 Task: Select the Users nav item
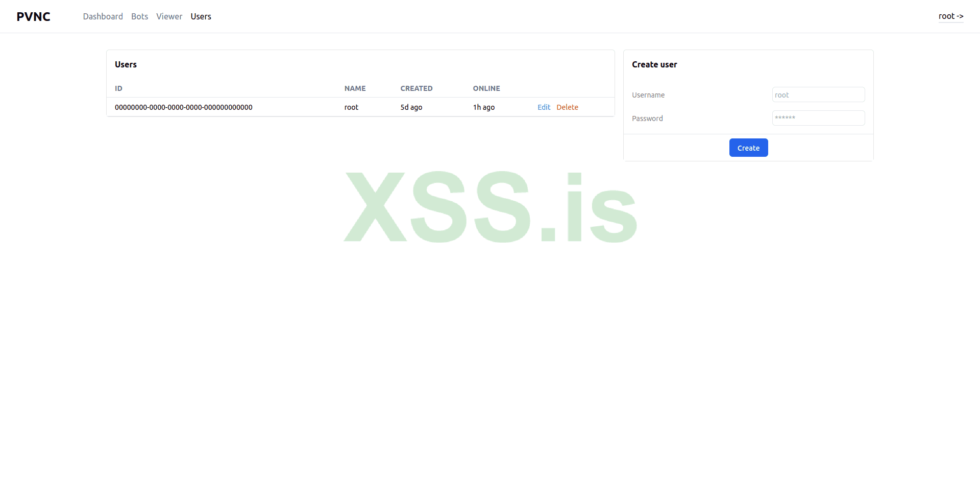201,16
